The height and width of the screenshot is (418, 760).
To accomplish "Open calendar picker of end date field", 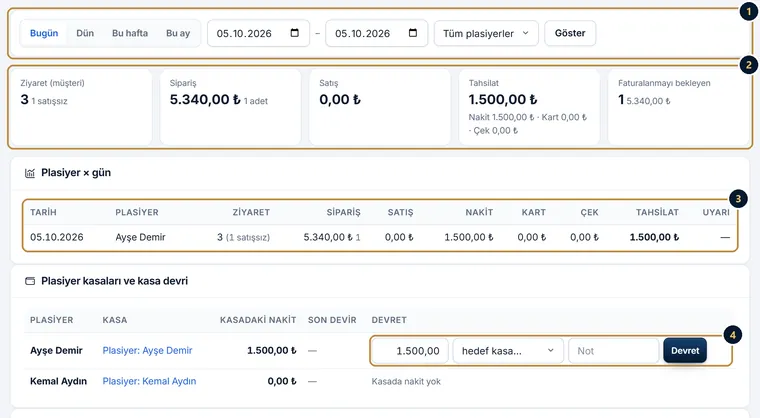I will click(412, 33).
